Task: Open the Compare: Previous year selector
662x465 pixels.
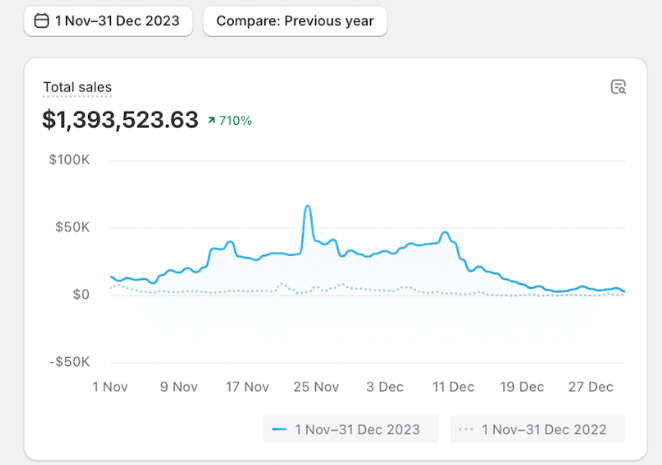Action: coord(295,21)
